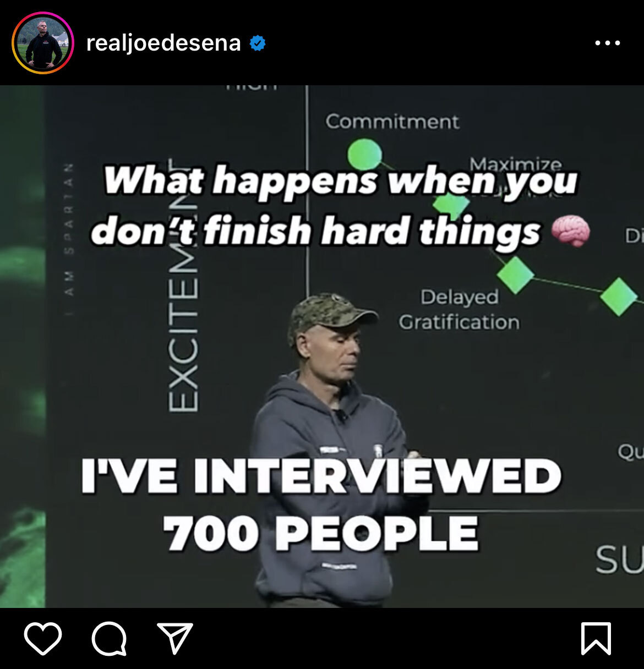Open comments via the speech bubble icon

coord(109,639)
